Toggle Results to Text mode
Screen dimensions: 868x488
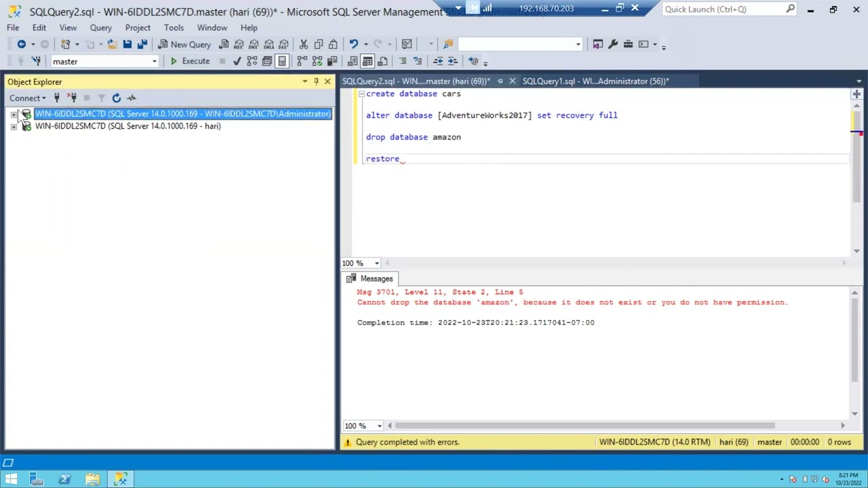point(353,61)
